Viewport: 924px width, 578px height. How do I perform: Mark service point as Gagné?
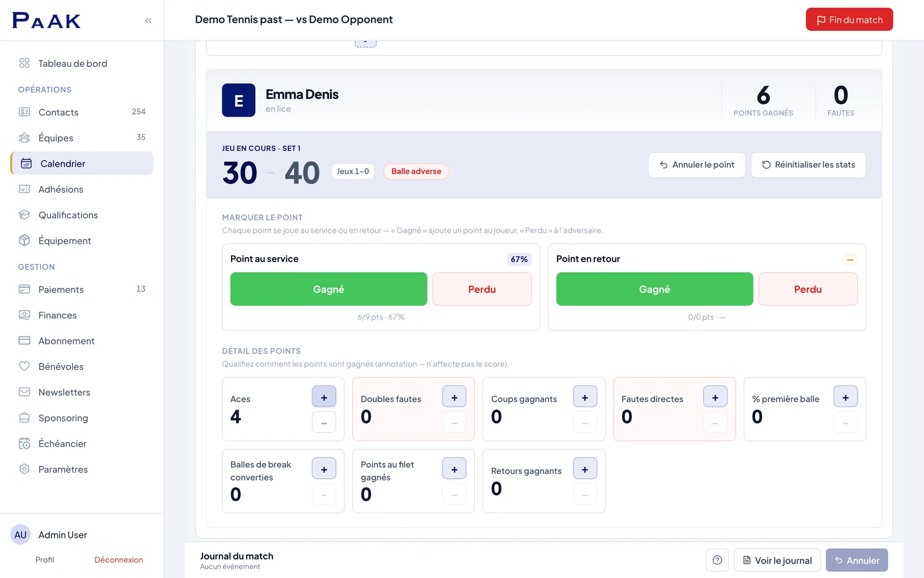[x=329, y=289]
